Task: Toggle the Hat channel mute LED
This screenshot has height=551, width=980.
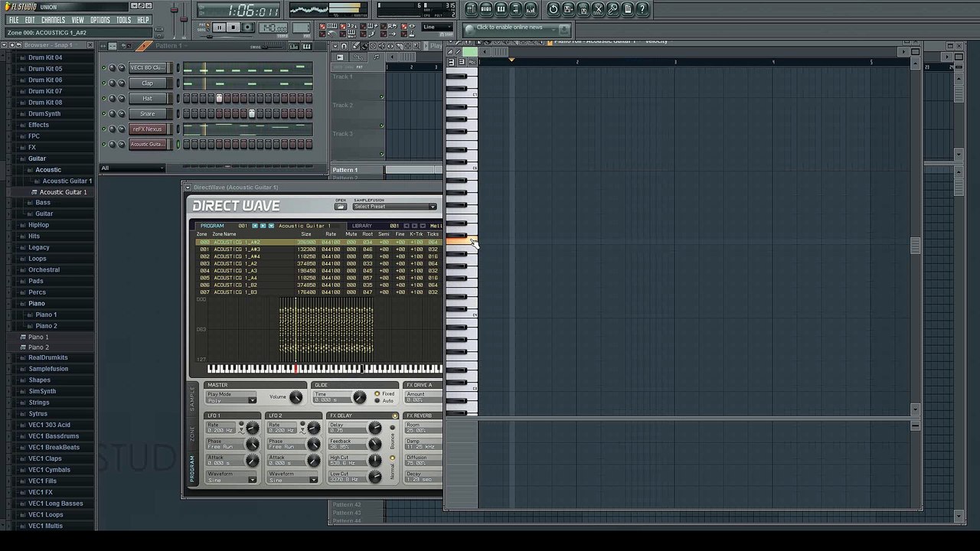Action: (104, 98)
